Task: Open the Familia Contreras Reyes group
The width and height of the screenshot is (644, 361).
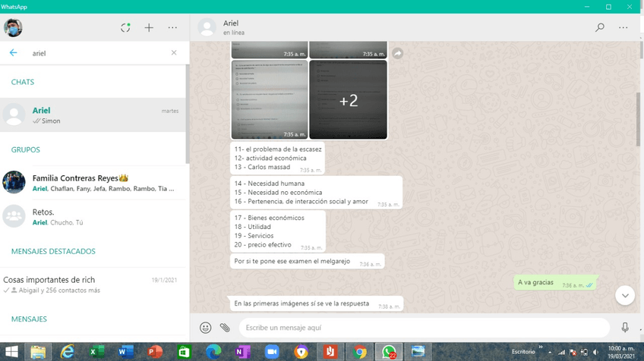Action: coord(93,183)
